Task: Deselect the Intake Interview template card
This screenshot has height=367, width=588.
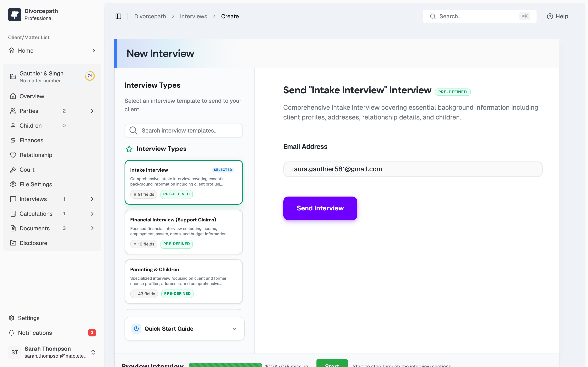Action: (x=184, y=182)
